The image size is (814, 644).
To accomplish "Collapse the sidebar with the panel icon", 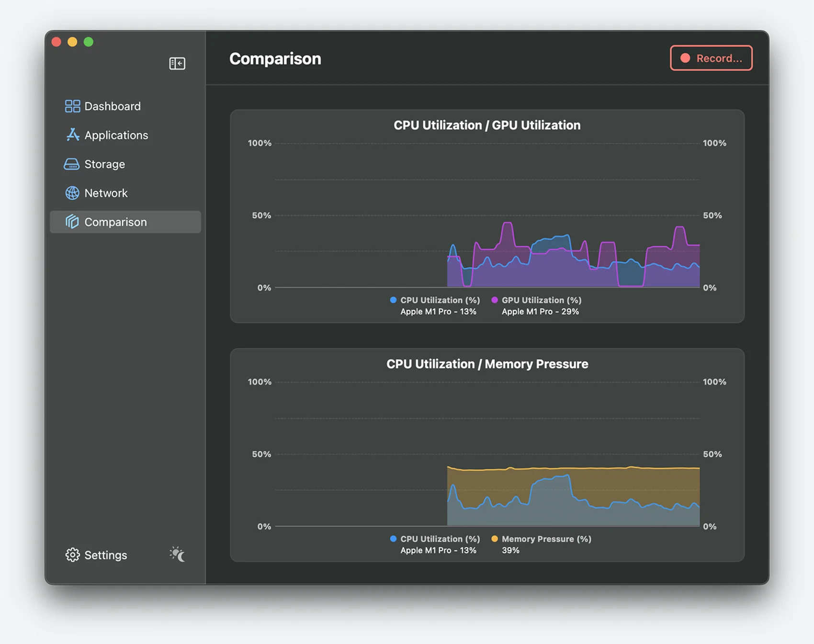I will click(x=177, y=63).
